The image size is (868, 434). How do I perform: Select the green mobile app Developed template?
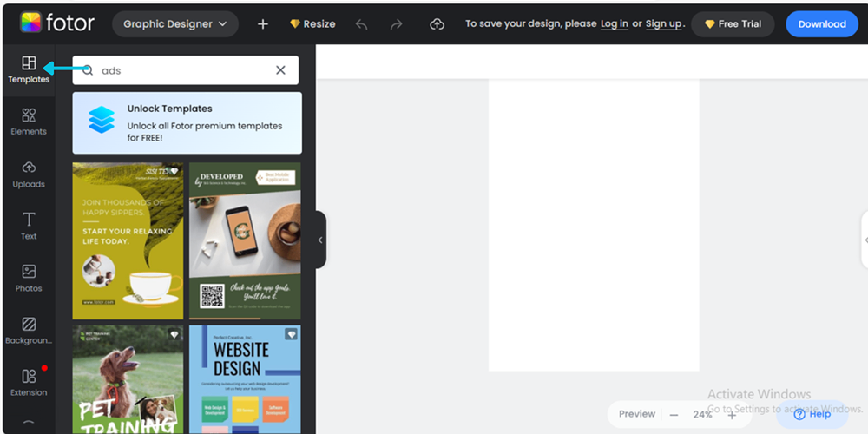[245, 240]
